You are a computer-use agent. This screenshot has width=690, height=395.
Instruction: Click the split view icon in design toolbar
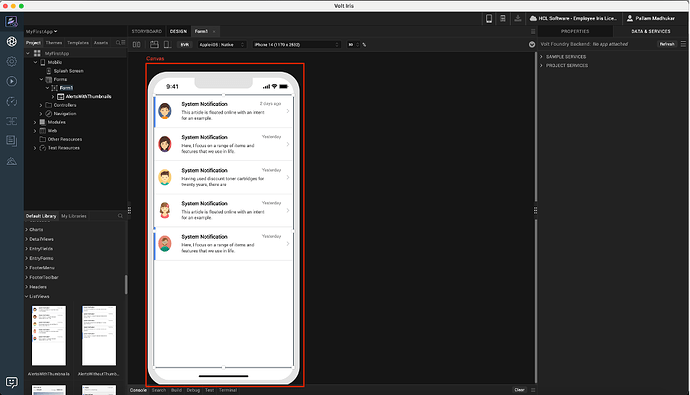136,44
